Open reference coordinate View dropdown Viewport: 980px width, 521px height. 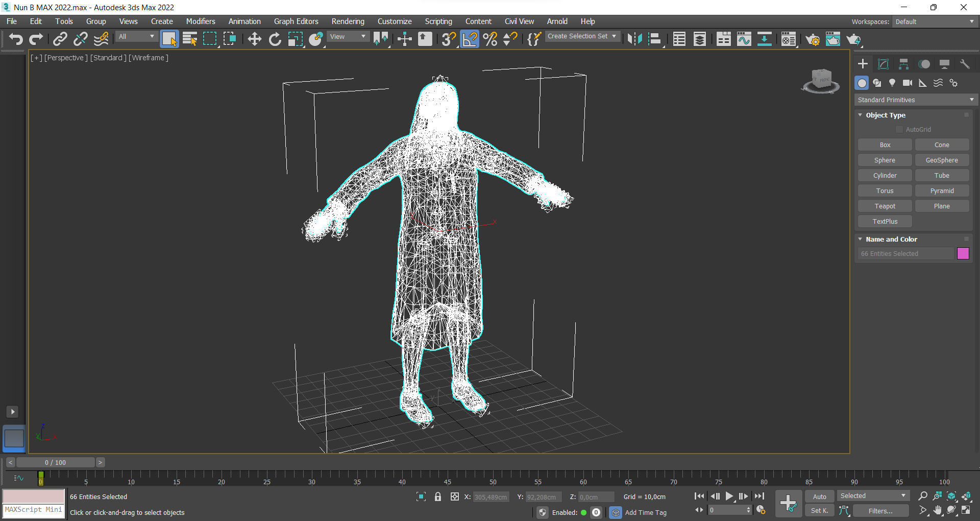point(348,36)
